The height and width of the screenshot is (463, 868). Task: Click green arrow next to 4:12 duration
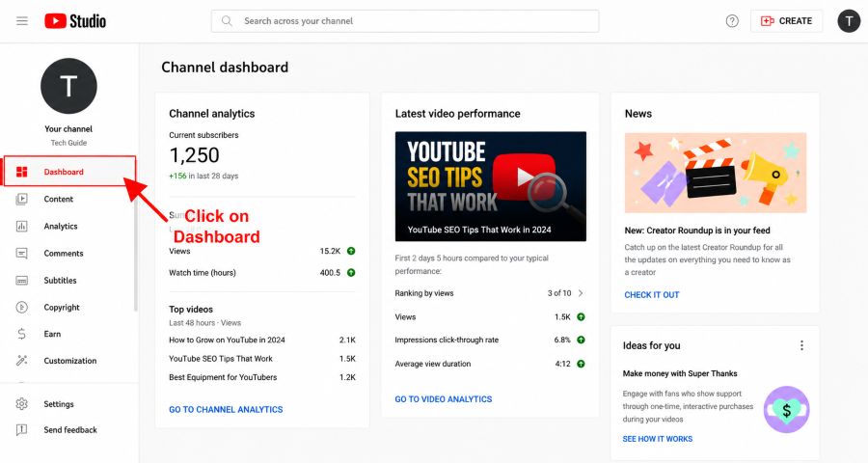tap(581, 364)
